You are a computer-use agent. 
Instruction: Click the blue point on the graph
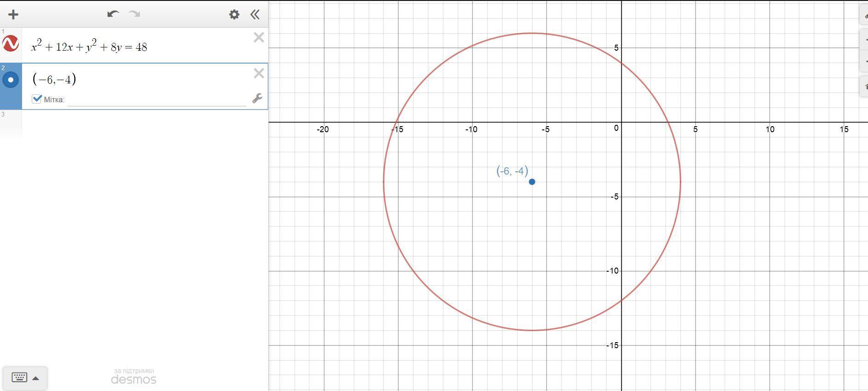[x=532, y=182]
